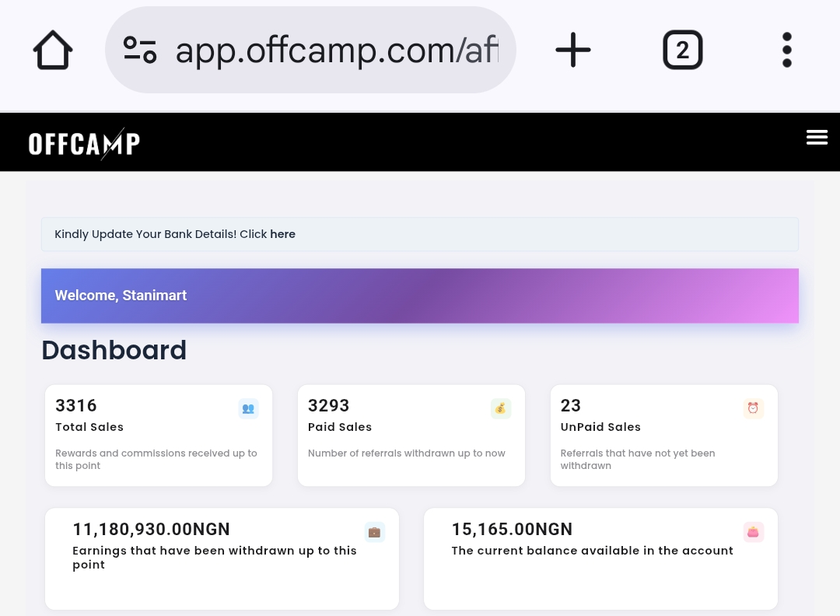Click the Total Sales people icon
This screenshot has width=840, height=616.
click(248, 408)
